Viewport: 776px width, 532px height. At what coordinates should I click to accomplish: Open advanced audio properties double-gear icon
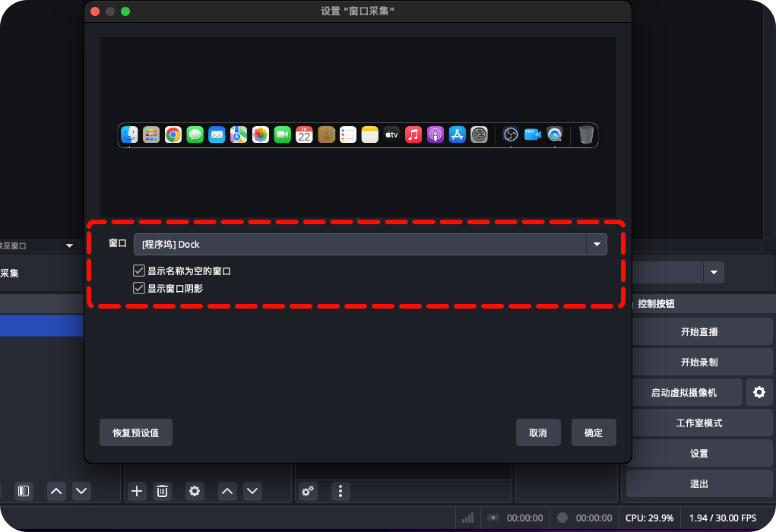pyautogui.click(x=308, y=491)
